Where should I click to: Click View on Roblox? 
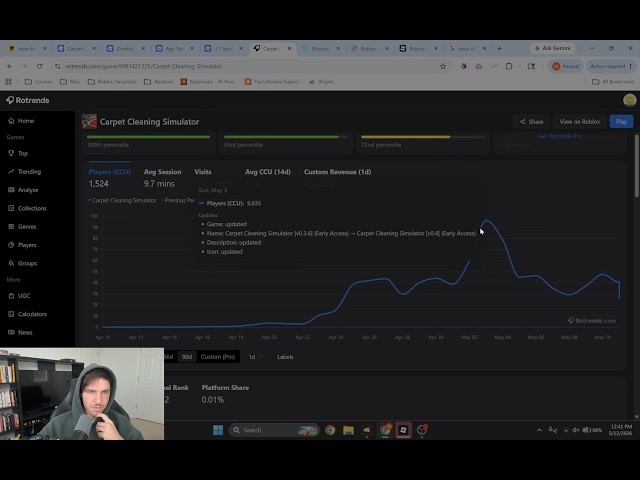579,122
